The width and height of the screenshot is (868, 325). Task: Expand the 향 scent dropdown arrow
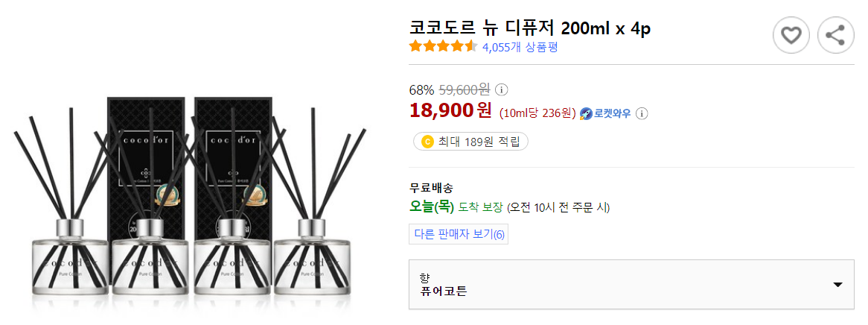click(837, 285)
